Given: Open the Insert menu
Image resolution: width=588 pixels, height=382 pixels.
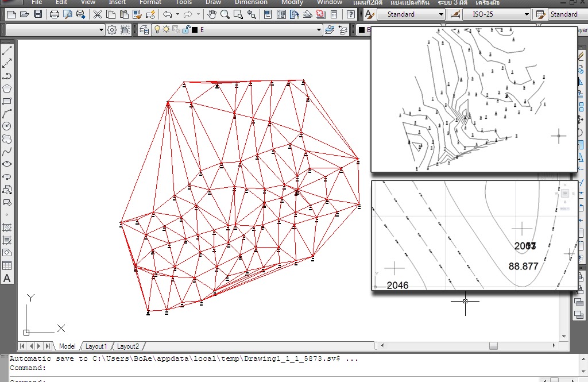Looking at the screenshot, I should (x=117, y=2).
